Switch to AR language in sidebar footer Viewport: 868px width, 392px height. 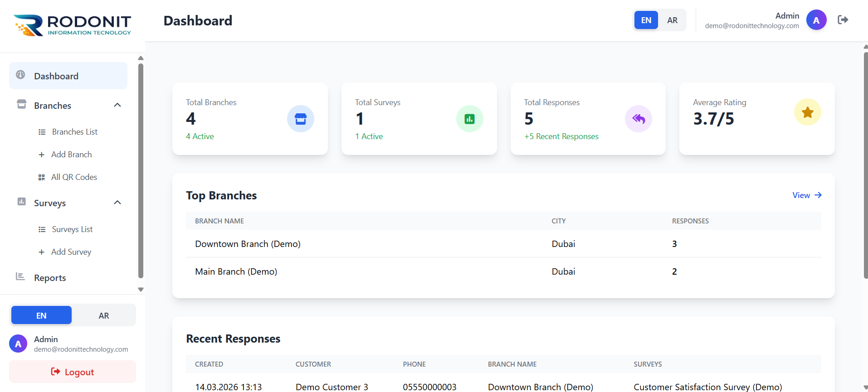point(104,315)
